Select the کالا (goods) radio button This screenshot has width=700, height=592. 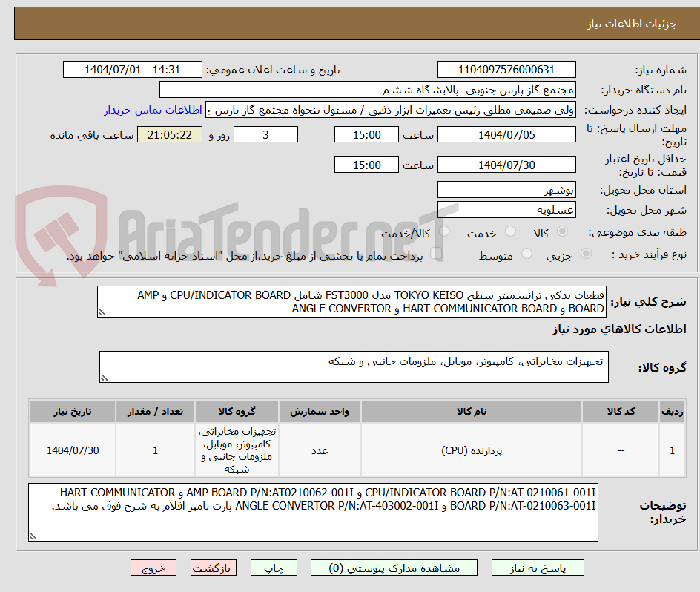pyautogui.click(x=562, y=231)
